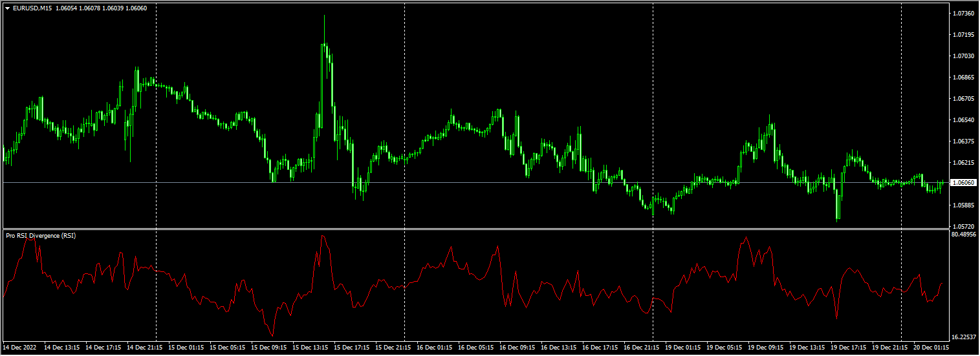This screenshot has width=980, height=356.
Task: Click the 14 Dec 21:15 time label
Action: click(145, 348)
